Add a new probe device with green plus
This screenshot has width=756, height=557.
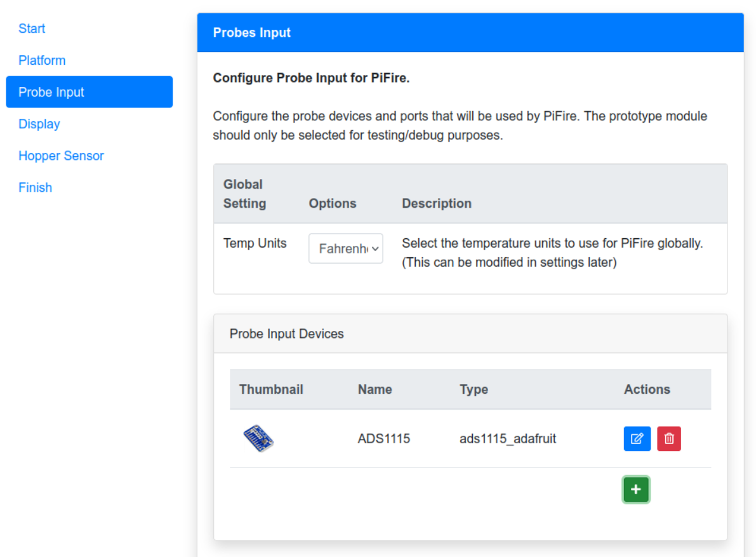(x=636, y=490)
